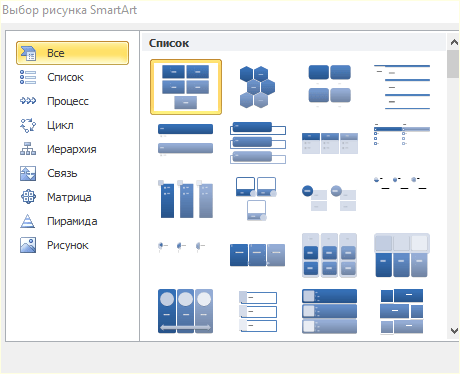The height and width of the screenshot is (374, 460).
Task: Choose the three tall vertical bars layout
Action: (185, 199)
